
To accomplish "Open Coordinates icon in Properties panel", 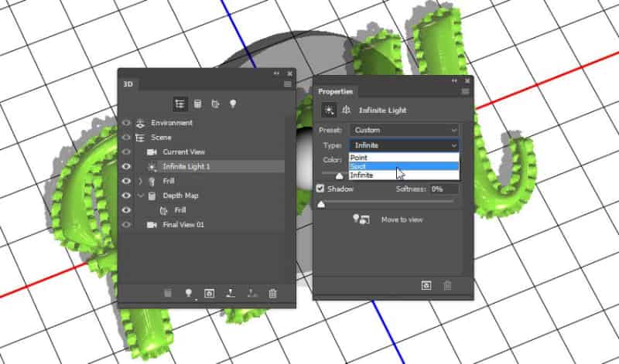I will coord(346,111).
